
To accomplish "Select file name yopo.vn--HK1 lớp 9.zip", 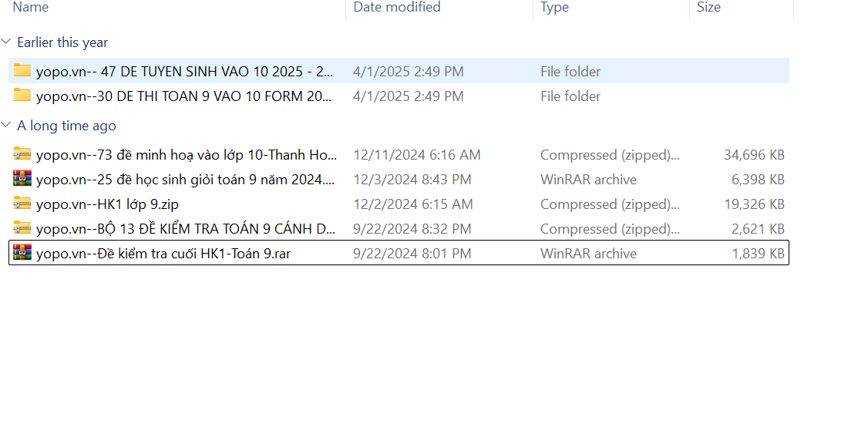I will pos(107,204).
